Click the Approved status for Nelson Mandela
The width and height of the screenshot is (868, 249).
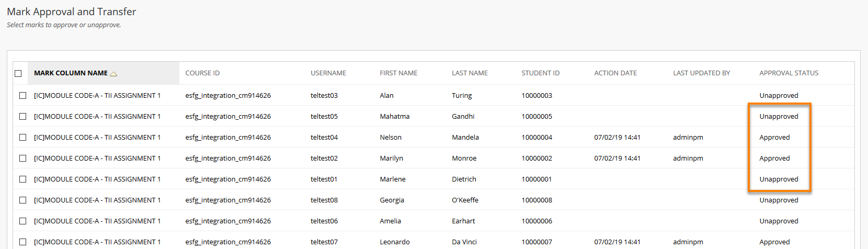(x=774, y=137)
